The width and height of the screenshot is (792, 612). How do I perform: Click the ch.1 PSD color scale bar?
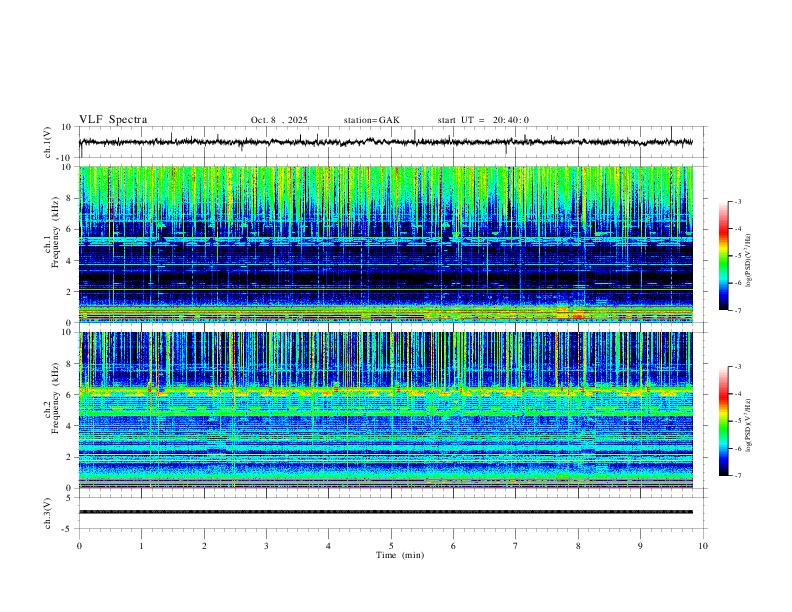(x=724, y=256)
